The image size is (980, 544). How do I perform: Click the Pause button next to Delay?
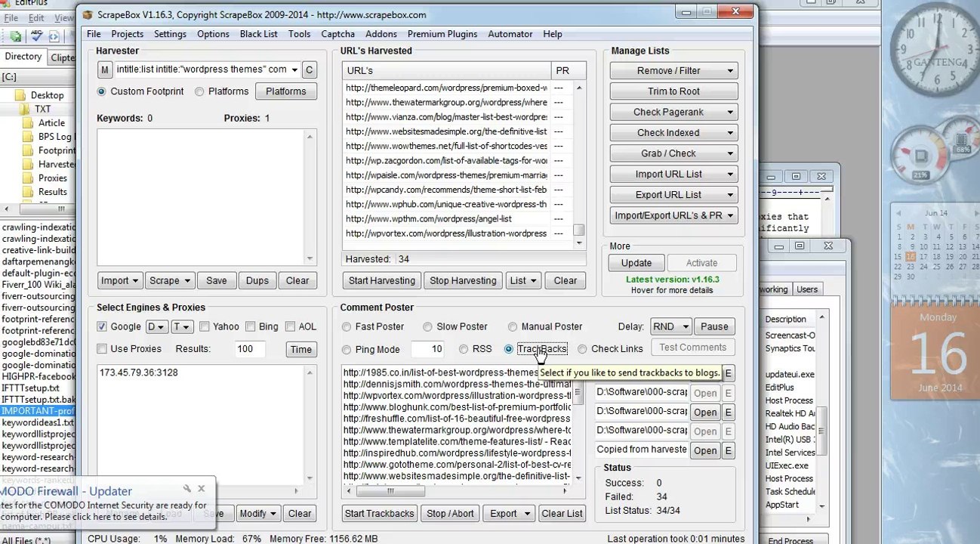coord(714,326)
